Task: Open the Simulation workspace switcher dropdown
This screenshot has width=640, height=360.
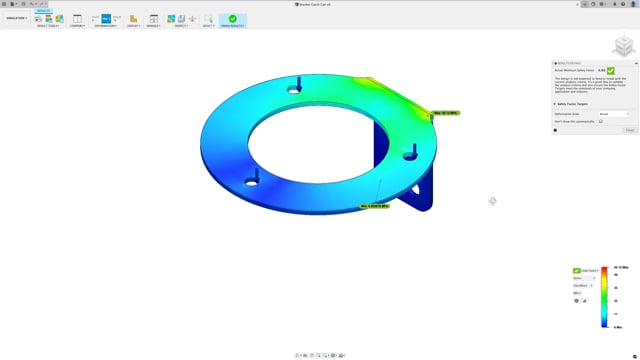Action: 16,18
